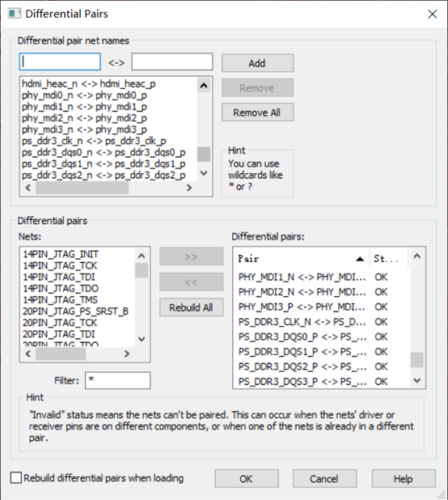Screen dimensions: 448x500
Task: Click right arrow of net names horizontal scrollbar
Action: coord(189,188)
